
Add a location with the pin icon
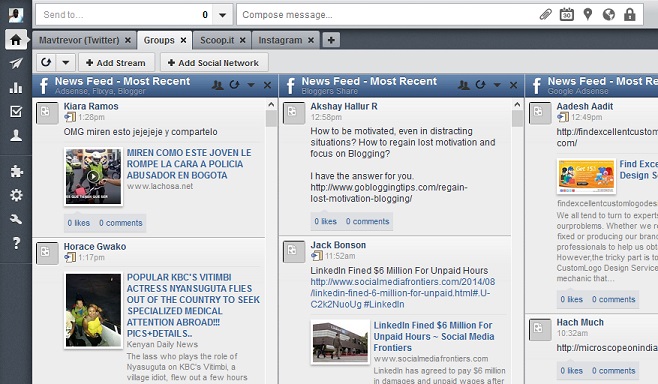pyautogui.click(x=588, y=14)
